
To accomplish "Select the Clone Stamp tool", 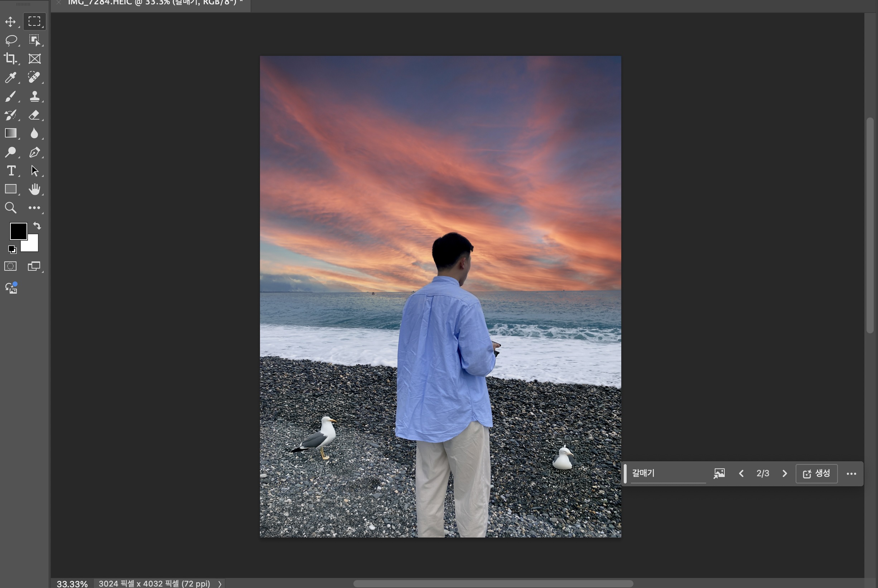I will point(34,96).
